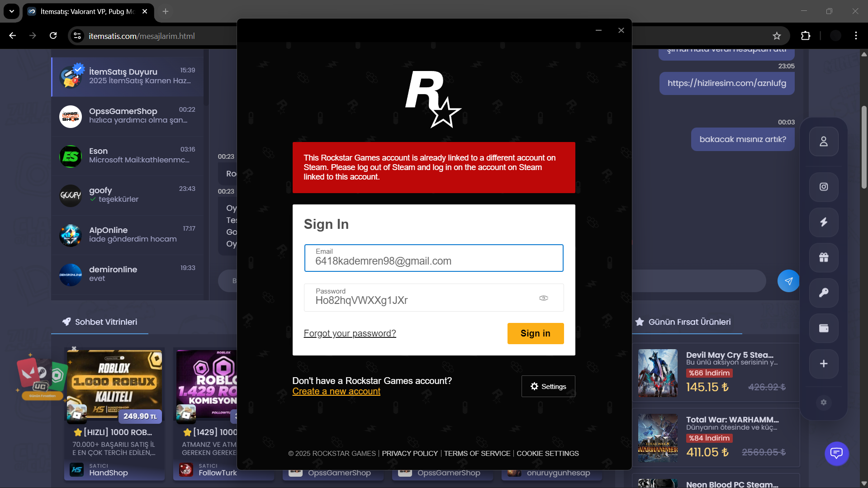Open the Terms of Service link
This screenshot has width=868, height=488.
477,453
